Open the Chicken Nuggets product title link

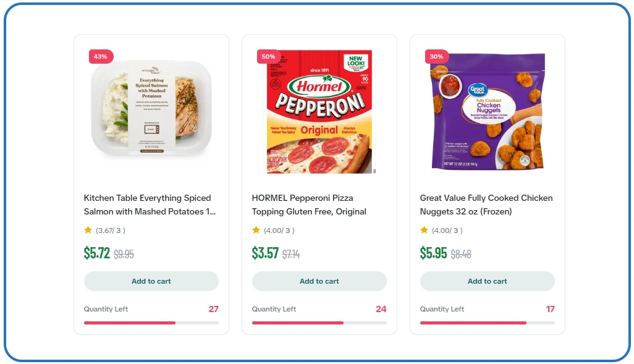(486, 205)
